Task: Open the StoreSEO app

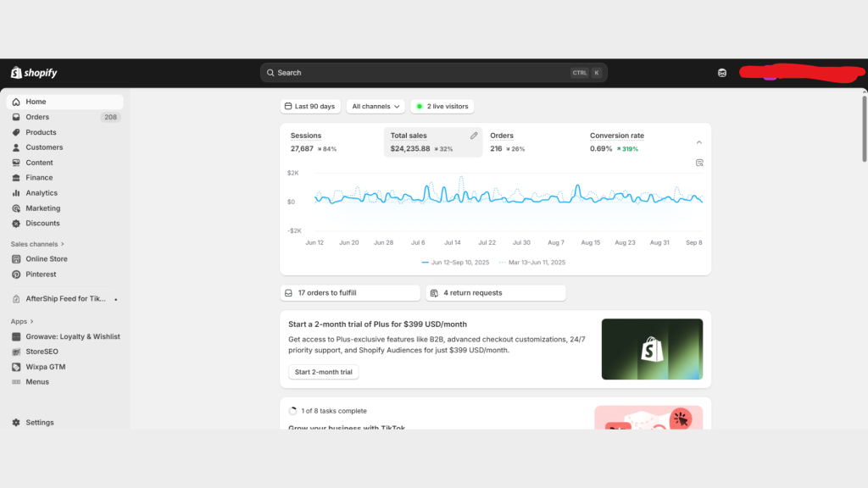Action: click(42, 352)
